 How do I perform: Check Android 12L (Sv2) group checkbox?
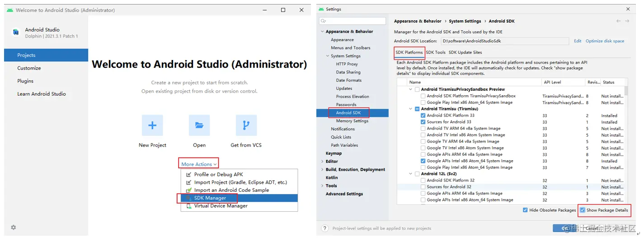pyautogui.click(x=417, y=174)
